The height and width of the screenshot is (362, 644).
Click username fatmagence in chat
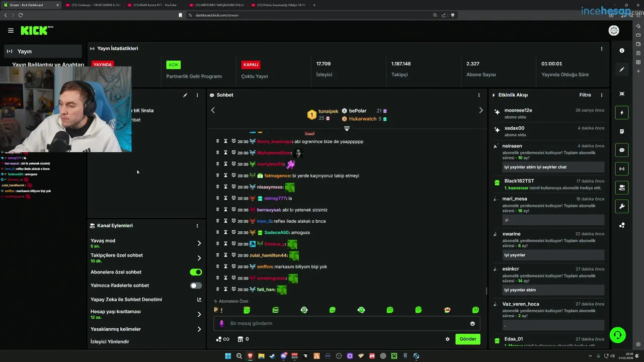click(277, 175)
